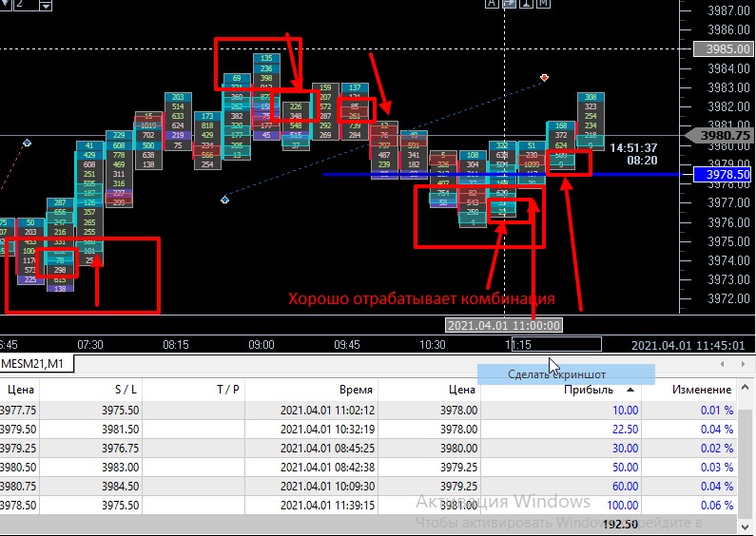Select the MESM21,M1 chart tab
The width and height of the screenshot is (756, 536).
point(36,363)
